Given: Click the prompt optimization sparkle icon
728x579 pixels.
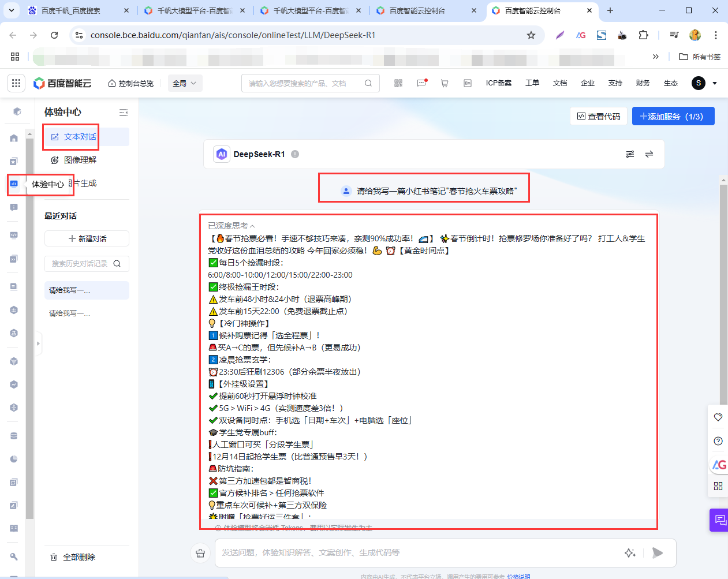Looking at the screenshot, I should point(630,553).
